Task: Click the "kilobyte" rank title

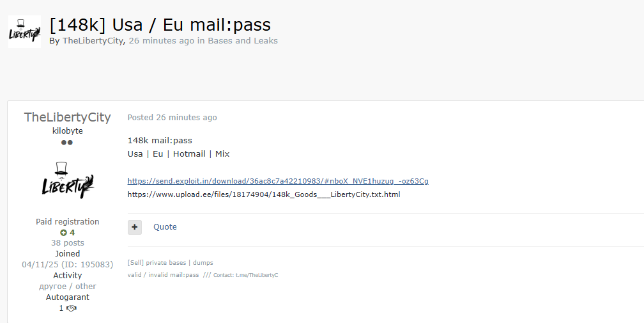Action: point(67,131)
